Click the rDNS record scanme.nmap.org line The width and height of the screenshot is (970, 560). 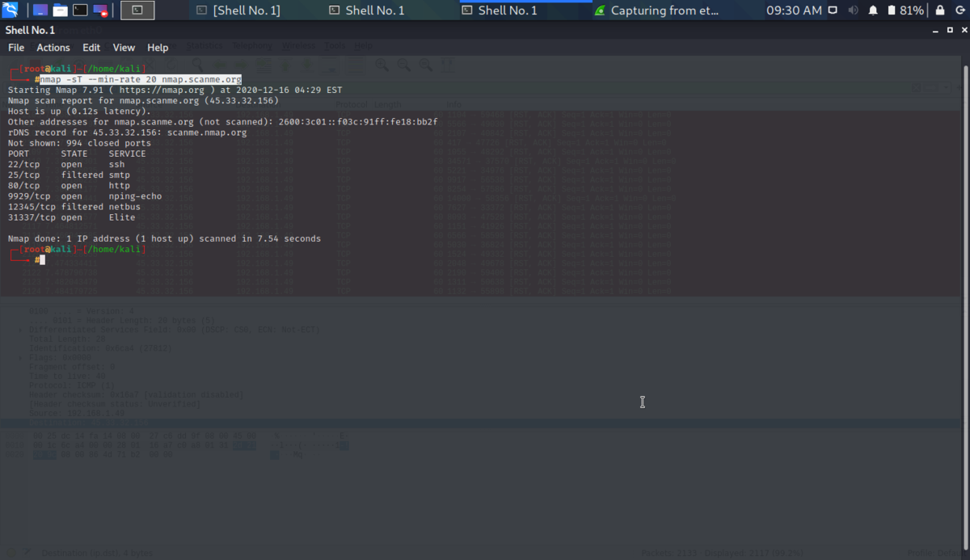tap(128, 133)
